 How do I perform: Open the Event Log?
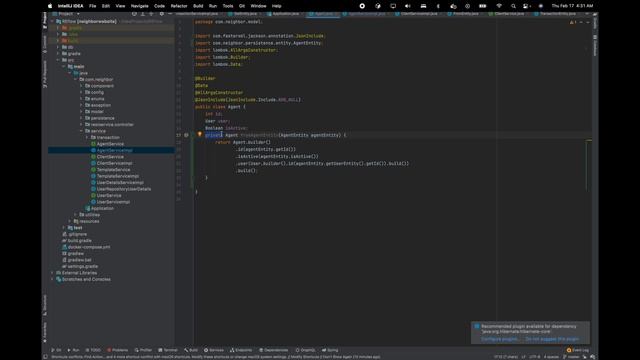[x=578, y=350]
